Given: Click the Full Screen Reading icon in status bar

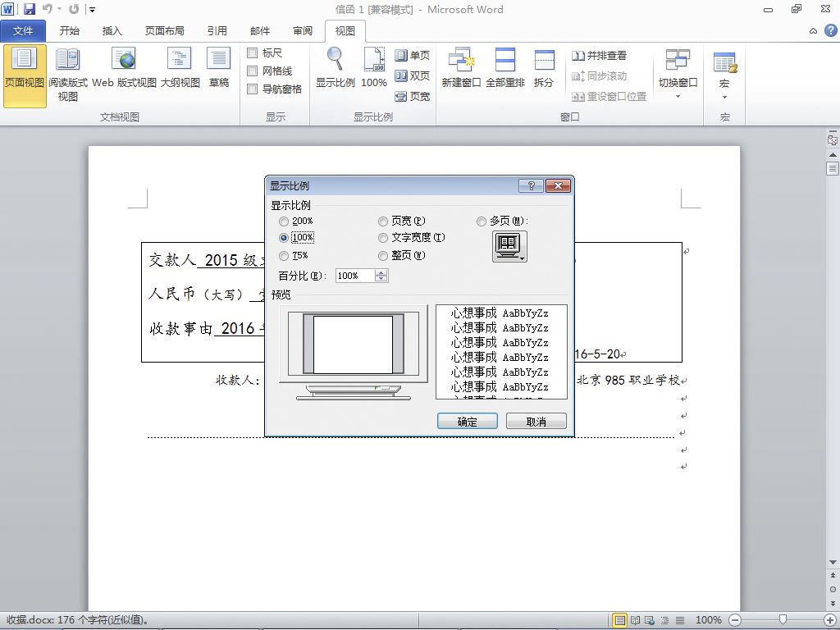Looking at the screenshot, I should coord(635,620).
